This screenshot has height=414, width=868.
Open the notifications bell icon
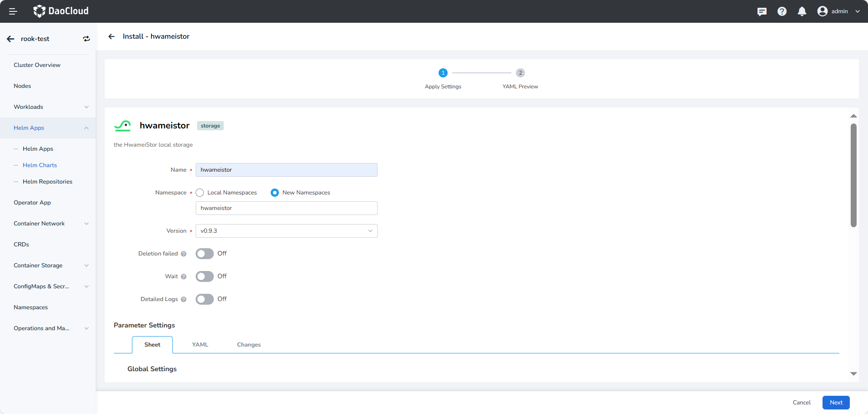[802, 11]
